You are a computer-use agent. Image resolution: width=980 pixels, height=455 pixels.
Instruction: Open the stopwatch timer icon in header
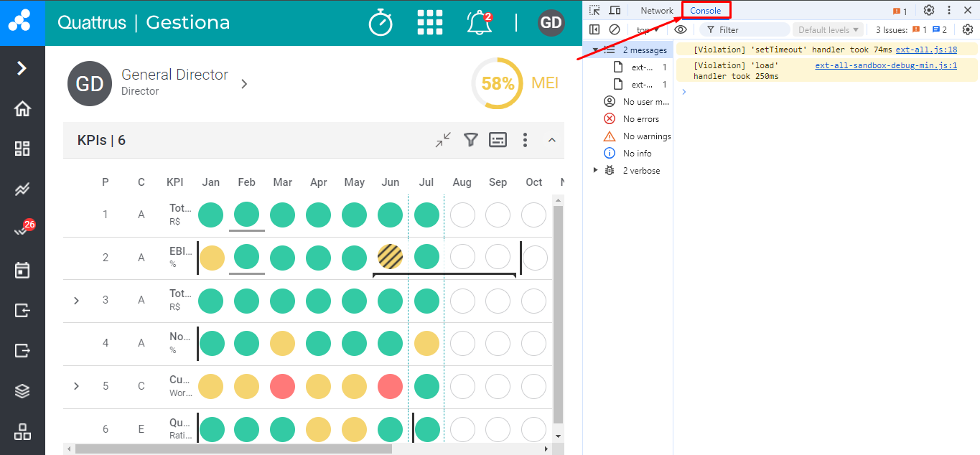[x=381, y=23]
